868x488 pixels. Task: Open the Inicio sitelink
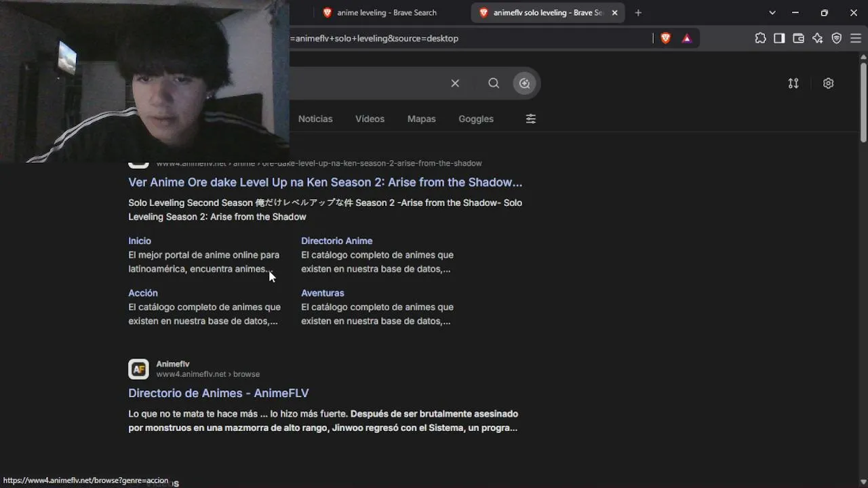click(x=140, y=241)
